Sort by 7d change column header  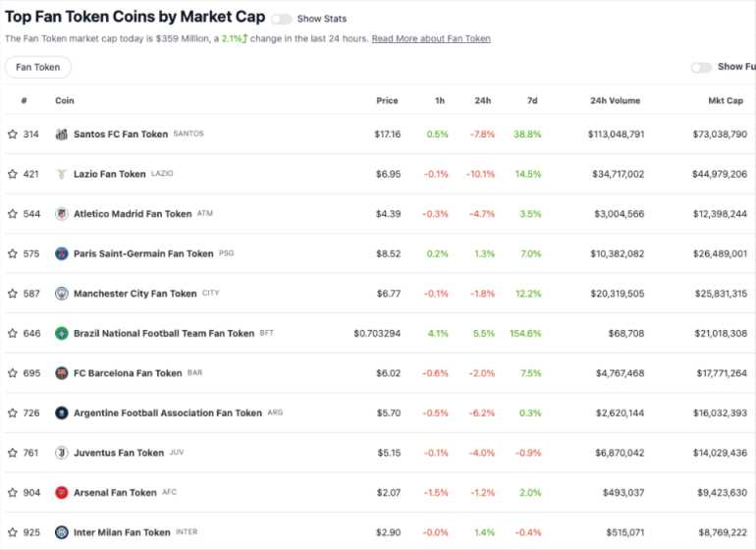point(530,100)
